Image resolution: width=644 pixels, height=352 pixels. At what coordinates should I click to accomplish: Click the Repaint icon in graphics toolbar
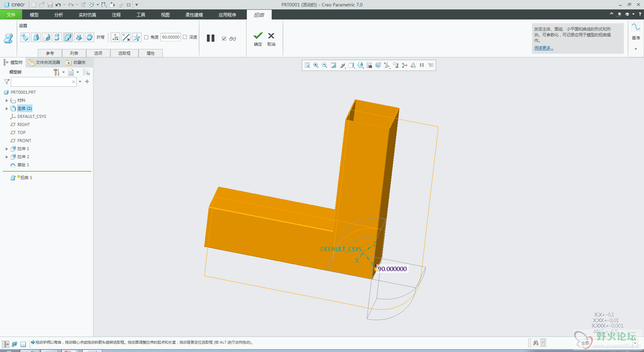(333, 65)
